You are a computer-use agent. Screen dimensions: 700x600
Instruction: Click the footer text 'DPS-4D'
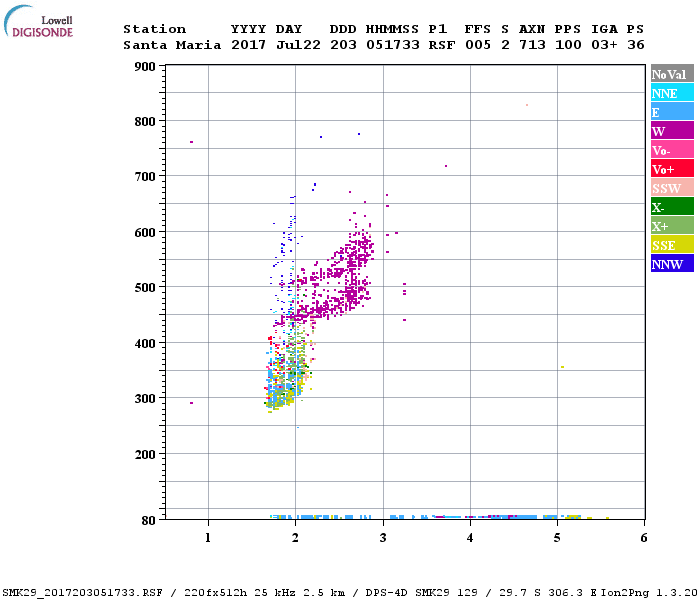point(387,592)
